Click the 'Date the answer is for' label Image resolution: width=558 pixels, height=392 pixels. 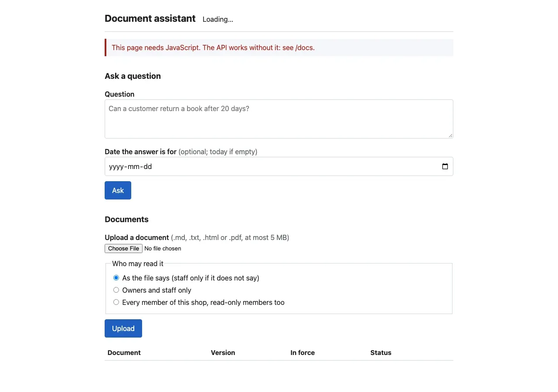pyautogui.click(x=140, y=152)
